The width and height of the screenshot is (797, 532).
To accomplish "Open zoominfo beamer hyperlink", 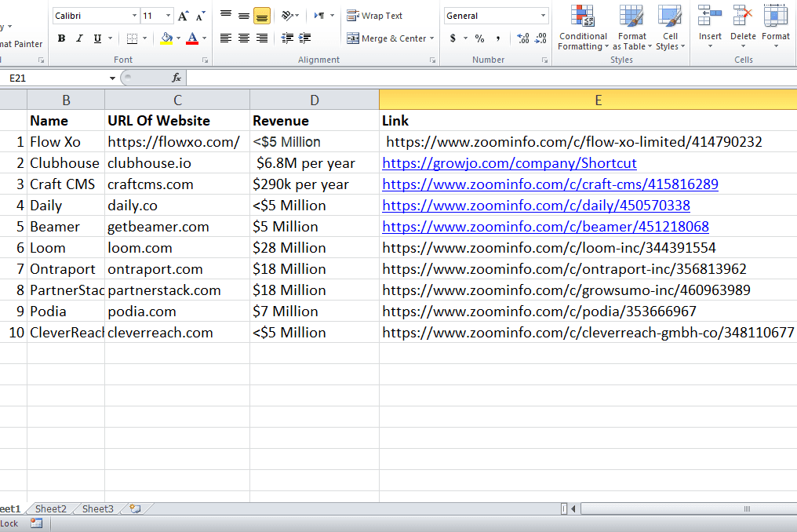I will pyautogui.click(x=545, y=227).
